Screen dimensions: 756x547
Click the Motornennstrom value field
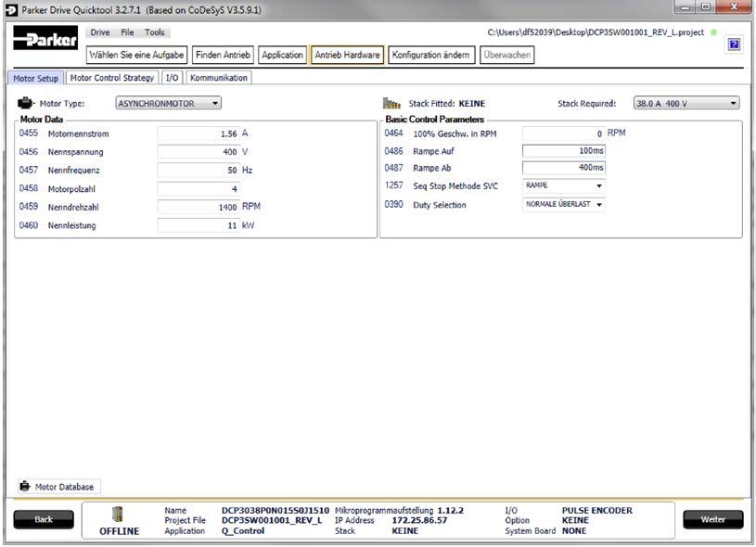[x=199, y=134]
